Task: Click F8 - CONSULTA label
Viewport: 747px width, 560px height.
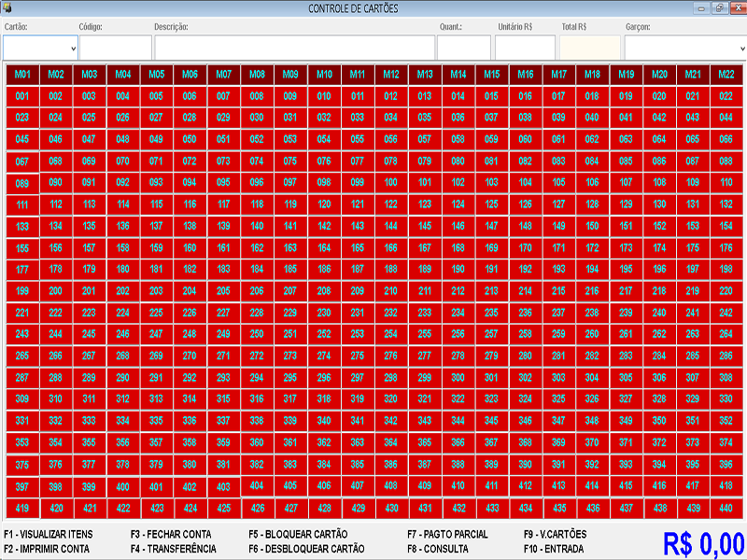Action: click(x=438, y=549)
